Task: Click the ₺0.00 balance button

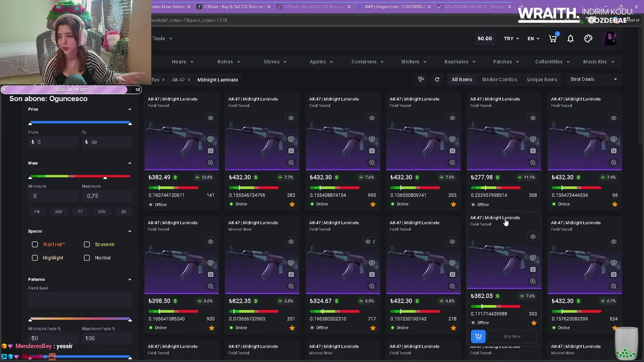Action: click(485, 39)
